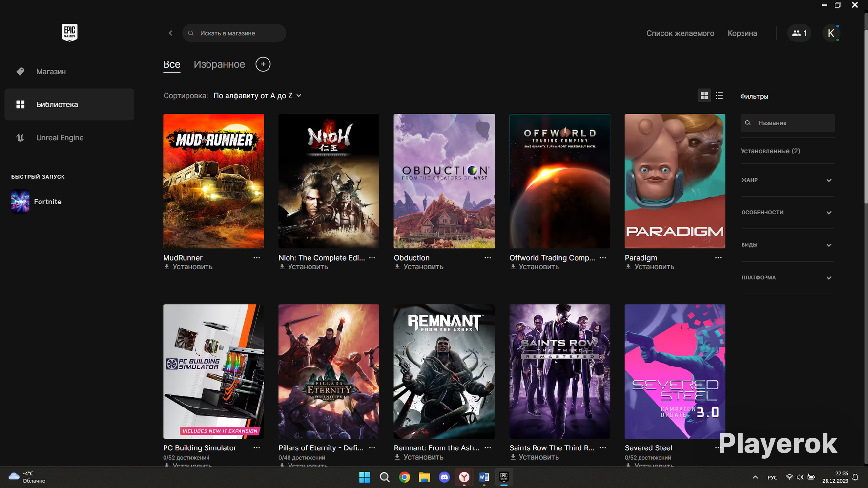Open options menu for Offworld Trading Company
The image size is (868, 488).
(603, 258)
